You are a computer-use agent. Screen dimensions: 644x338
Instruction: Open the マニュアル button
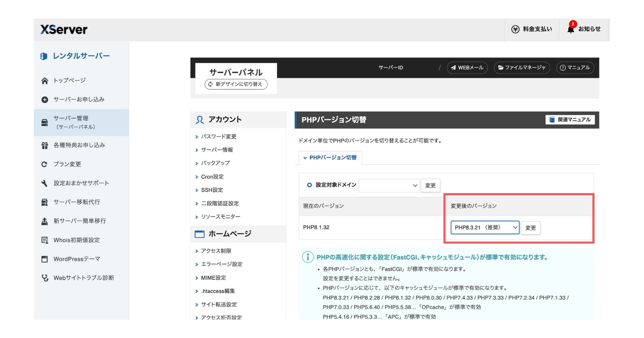pos(575,68)
